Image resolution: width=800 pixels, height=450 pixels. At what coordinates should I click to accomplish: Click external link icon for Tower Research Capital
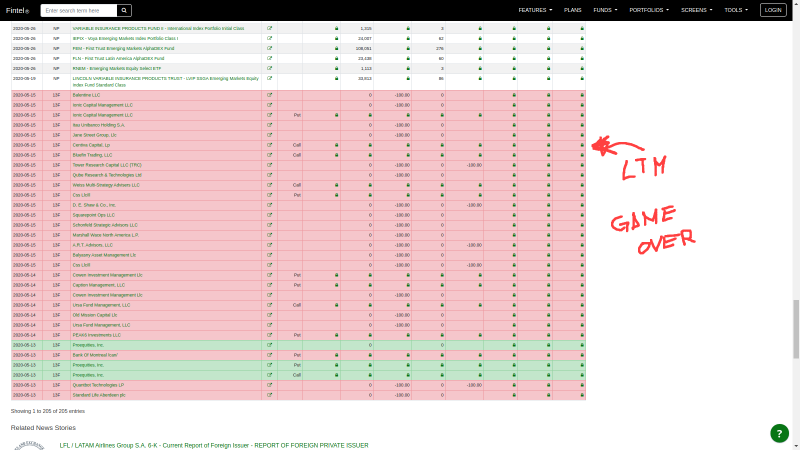(x=269, y=165)
